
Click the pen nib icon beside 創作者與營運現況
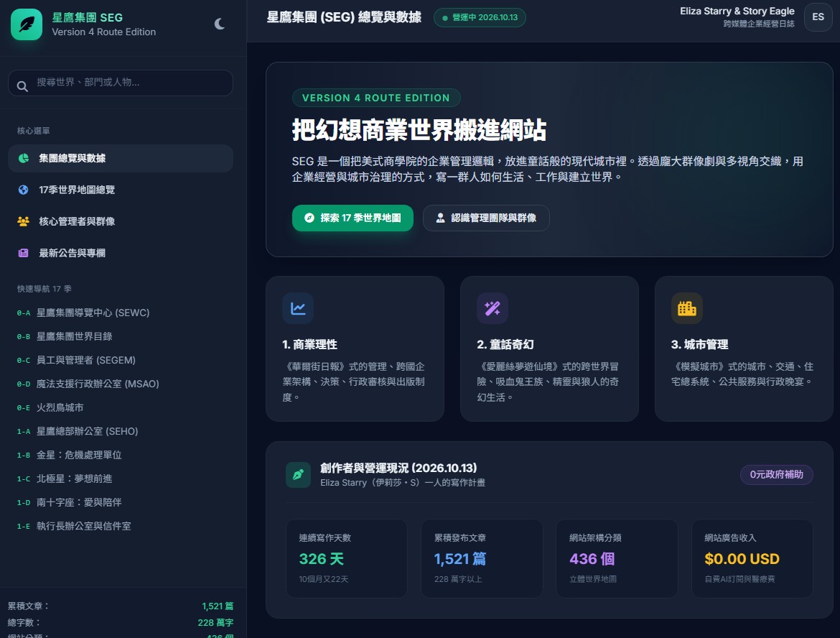tap(299, 475)
